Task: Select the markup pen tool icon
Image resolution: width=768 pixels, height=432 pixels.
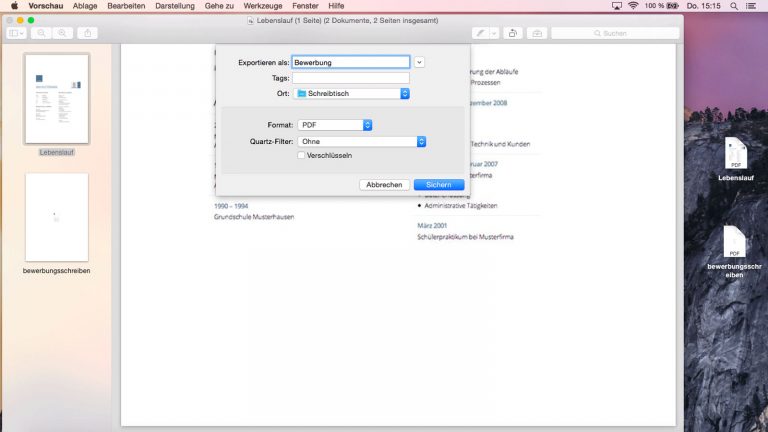Action: point(480,33)
